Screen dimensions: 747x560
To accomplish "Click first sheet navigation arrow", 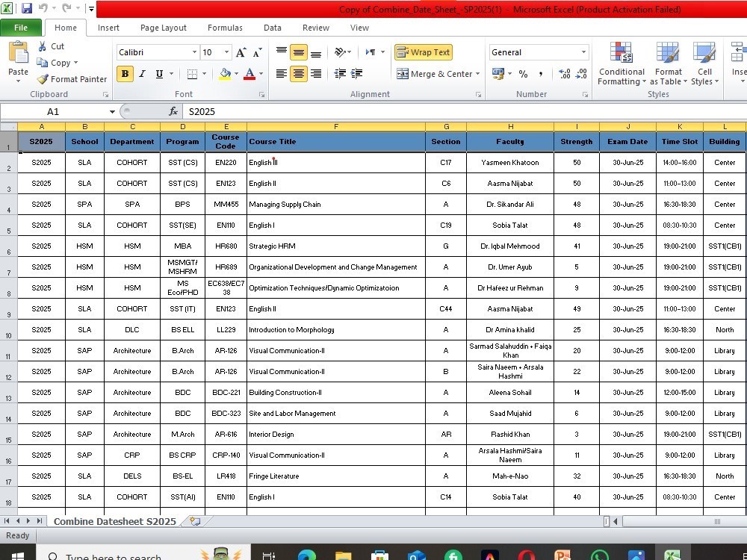I will (x=7, y=521).
